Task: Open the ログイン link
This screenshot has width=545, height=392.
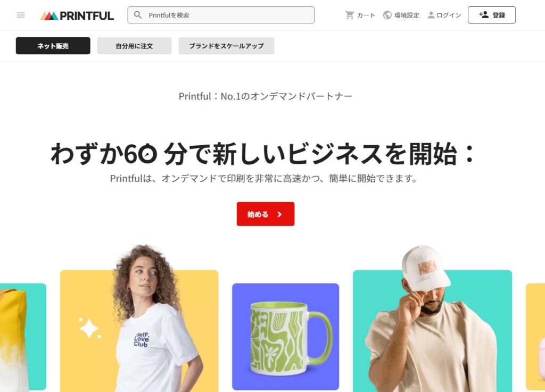Action: [x=444, y=15]
